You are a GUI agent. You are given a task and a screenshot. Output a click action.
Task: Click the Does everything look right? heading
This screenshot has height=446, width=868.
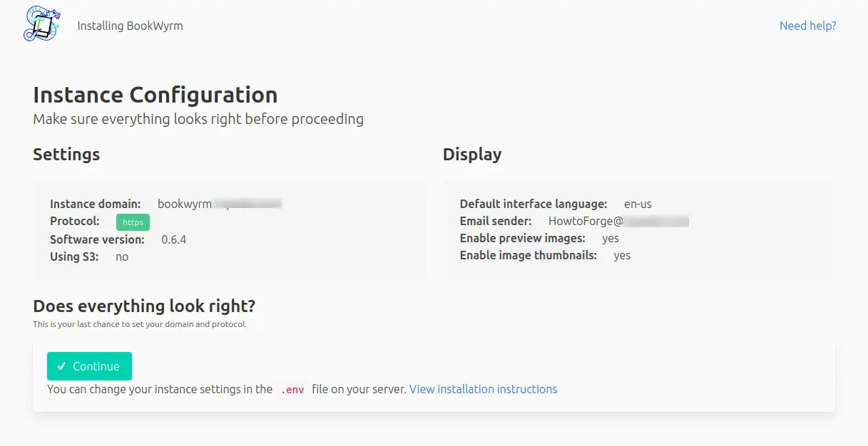tap(144, 306)
